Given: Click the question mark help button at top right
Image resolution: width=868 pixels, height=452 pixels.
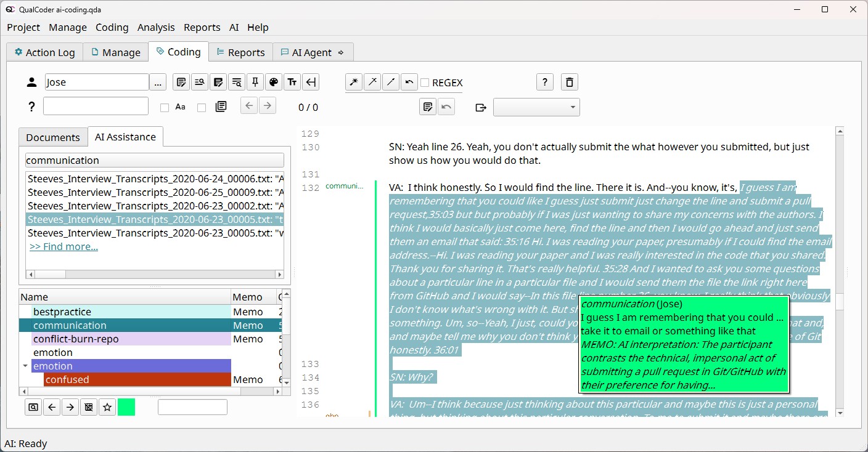Looking at the screenshot, I should [x=544, y=83].
